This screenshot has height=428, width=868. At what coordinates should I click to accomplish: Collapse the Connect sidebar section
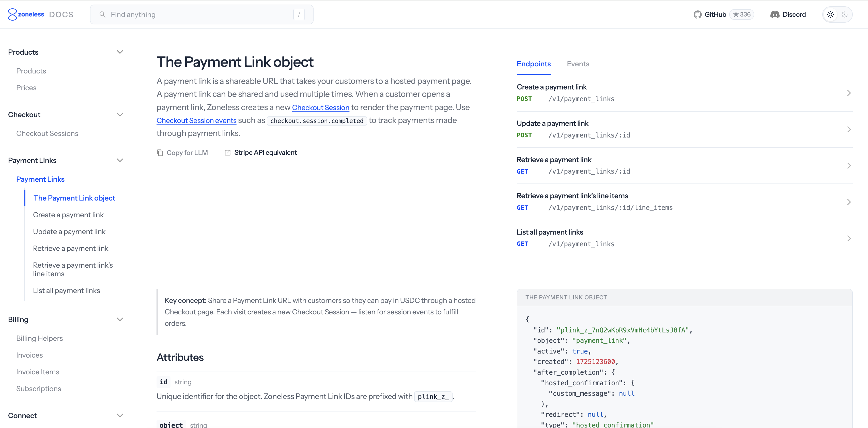click(x=120, y=416)
